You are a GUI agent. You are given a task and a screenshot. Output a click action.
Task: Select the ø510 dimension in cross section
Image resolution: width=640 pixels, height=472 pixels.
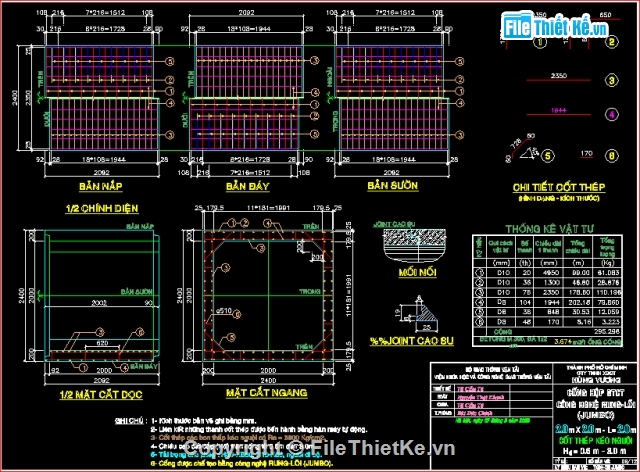[224, 311]
